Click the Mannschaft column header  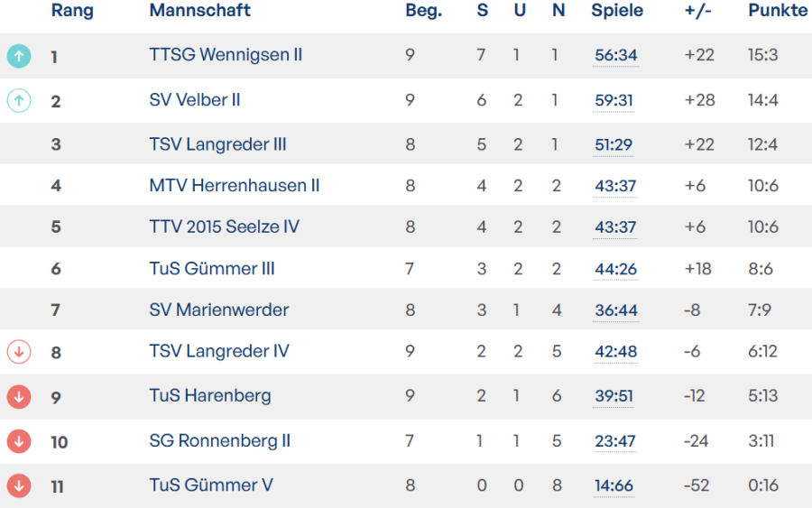199,11
